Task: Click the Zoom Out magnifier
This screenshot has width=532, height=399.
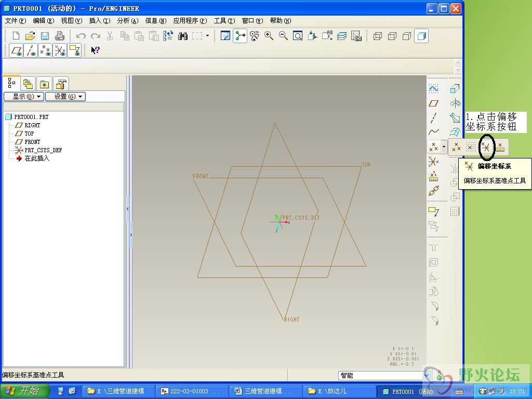Action: (283, 36)
